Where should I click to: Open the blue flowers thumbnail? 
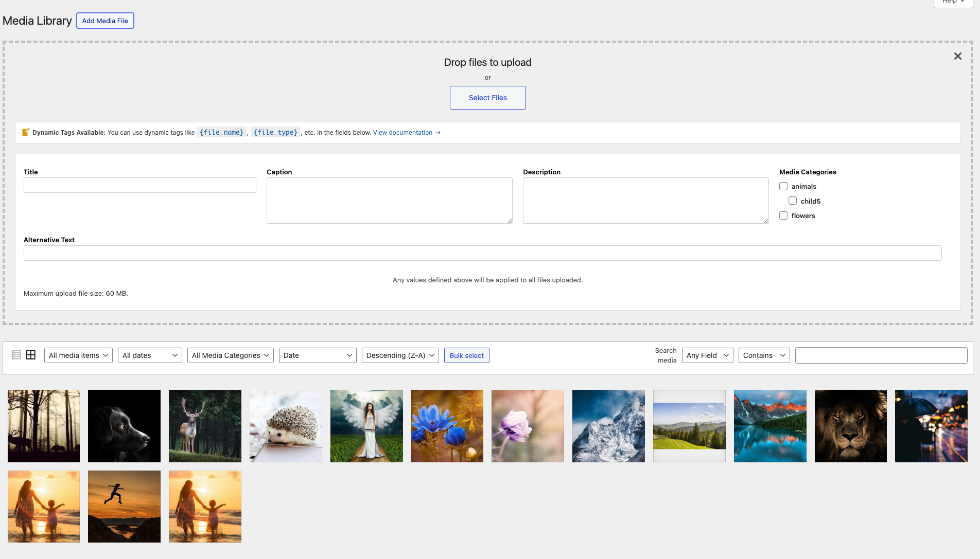point(447,426)
